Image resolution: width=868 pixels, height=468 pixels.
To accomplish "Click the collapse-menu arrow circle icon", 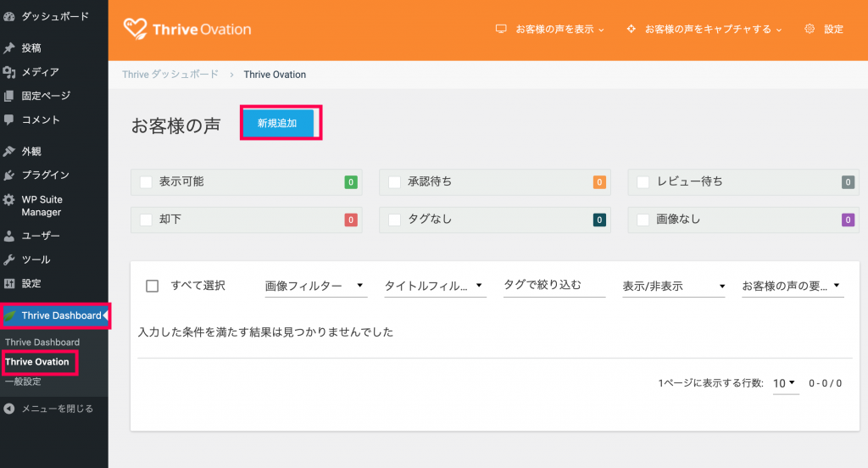I will click(8, 409).
